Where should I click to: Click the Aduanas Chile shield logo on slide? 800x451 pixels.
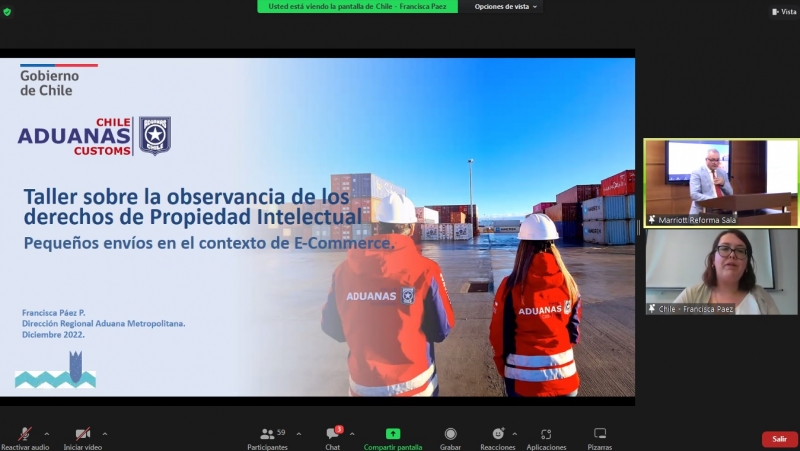coord(155,136)
